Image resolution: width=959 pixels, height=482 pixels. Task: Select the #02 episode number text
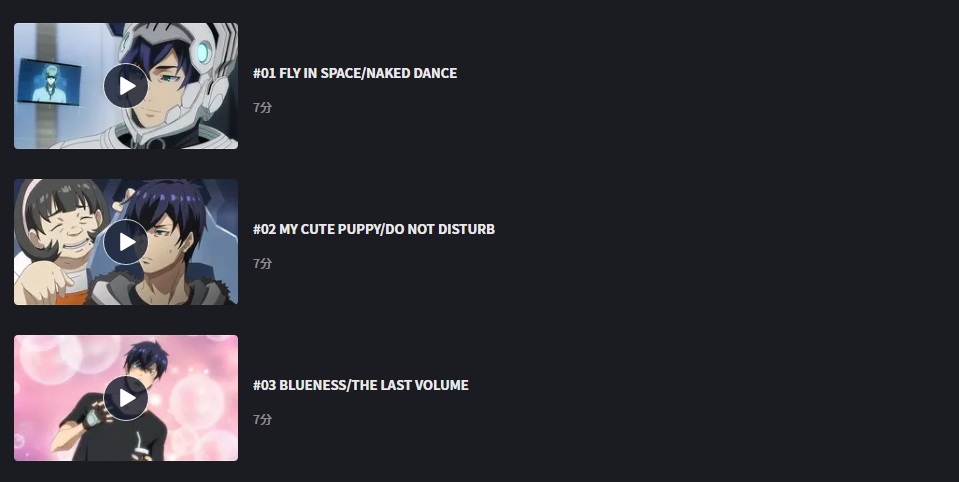coord(264,229)
